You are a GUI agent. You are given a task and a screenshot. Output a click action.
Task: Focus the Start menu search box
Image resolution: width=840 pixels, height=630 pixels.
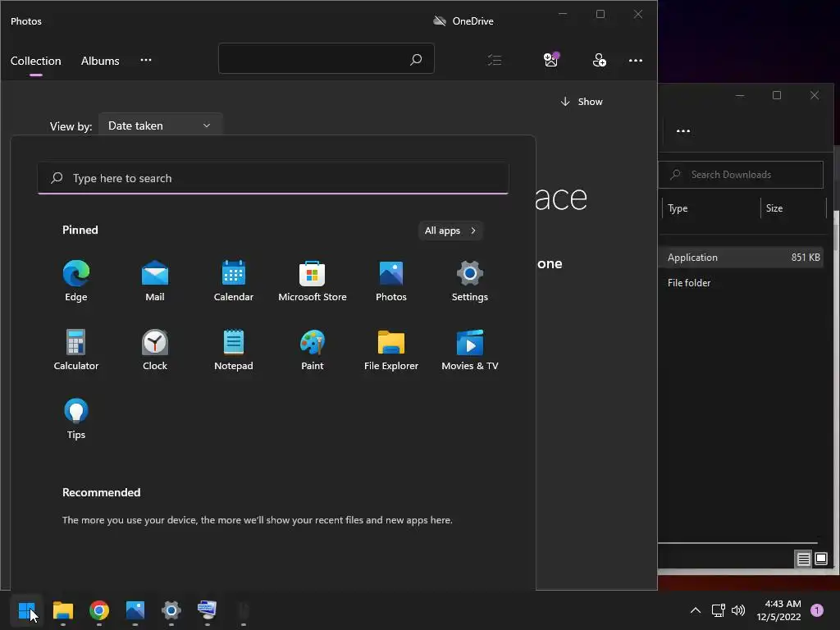pos(273,178)
